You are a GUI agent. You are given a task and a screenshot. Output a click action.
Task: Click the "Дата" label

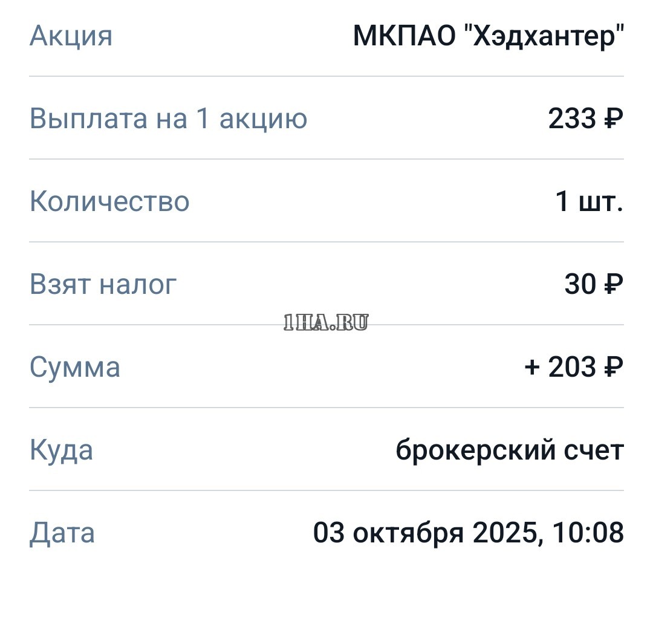(x=62, y=533)
